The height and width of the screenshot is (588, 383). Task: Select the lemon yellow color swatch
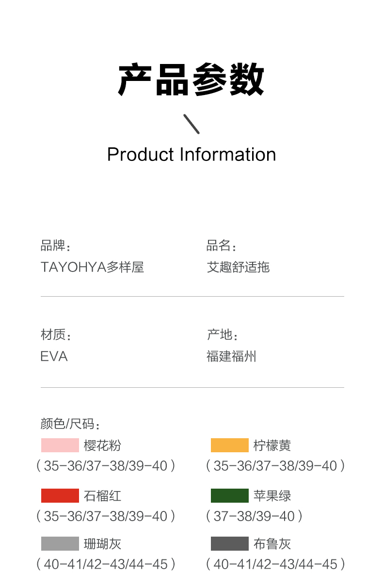[x=229, y=445]
